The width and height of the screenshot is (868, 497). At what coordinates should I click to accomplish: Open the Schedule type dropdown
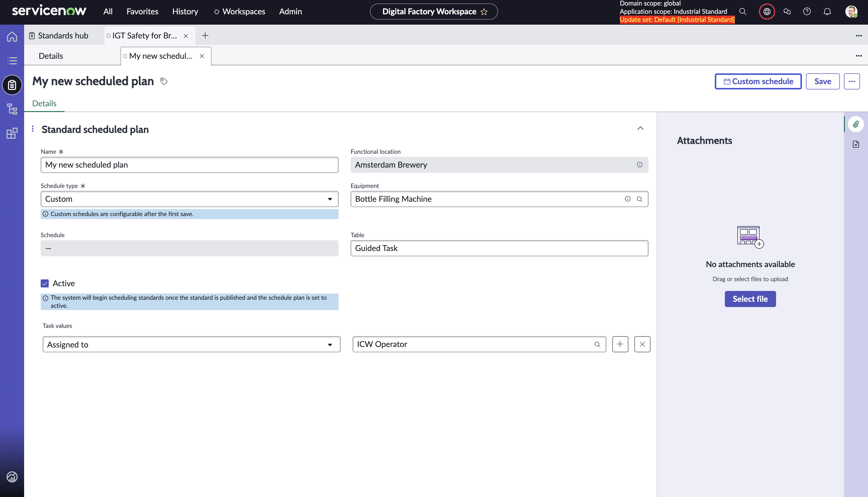point(189,199)
